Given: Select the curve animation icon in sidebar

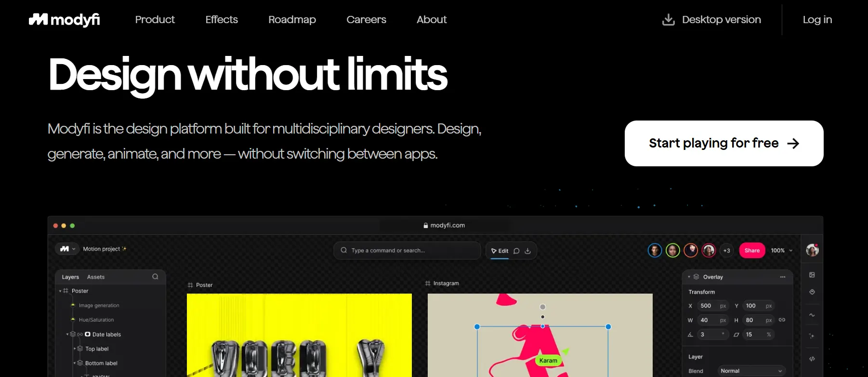Looking at the screenshot, I should [x=812, y=315].
